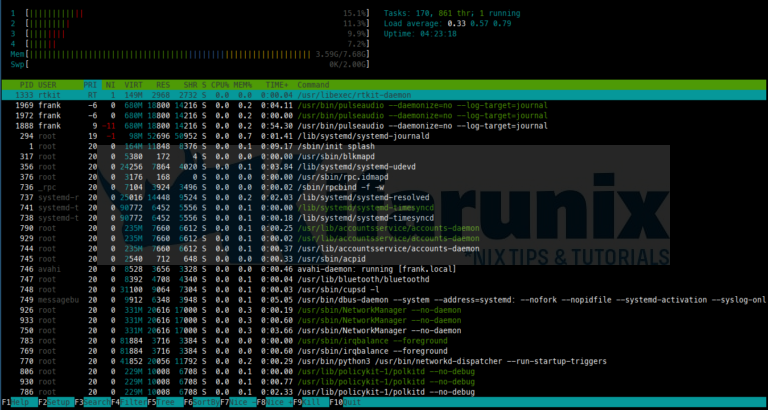Activate F3 Search in the bottom bar

pyautogui.click(x=93, y=402)
